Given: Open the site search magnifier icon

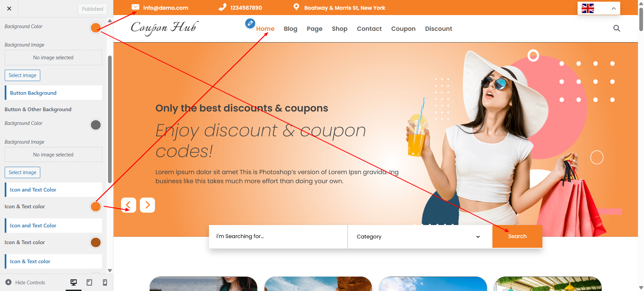Looking at the screenshot, I should pos(616,28).
